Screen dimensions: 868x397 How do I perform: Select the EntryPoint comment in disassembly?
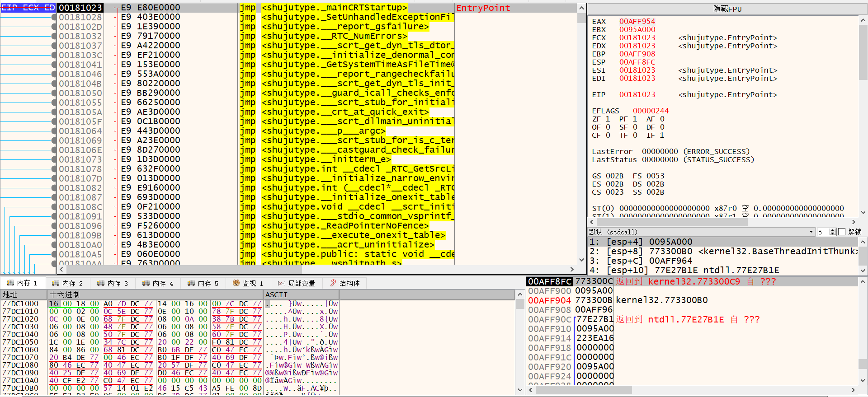483,8
